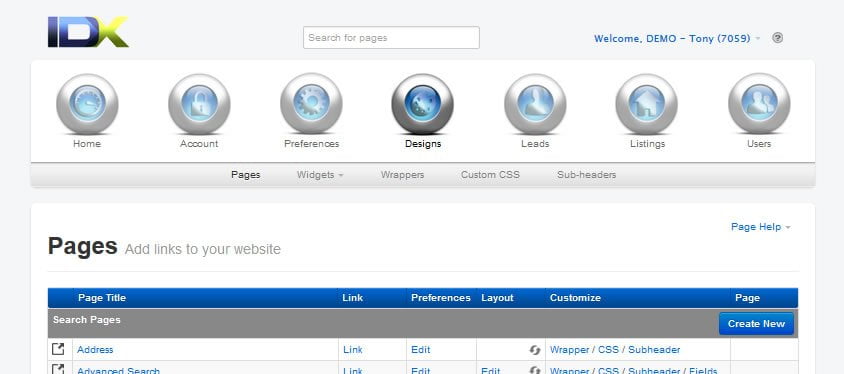The image size is (844, 374).
Task: Focus the Search for pages field
Action: tap(391, 38)
